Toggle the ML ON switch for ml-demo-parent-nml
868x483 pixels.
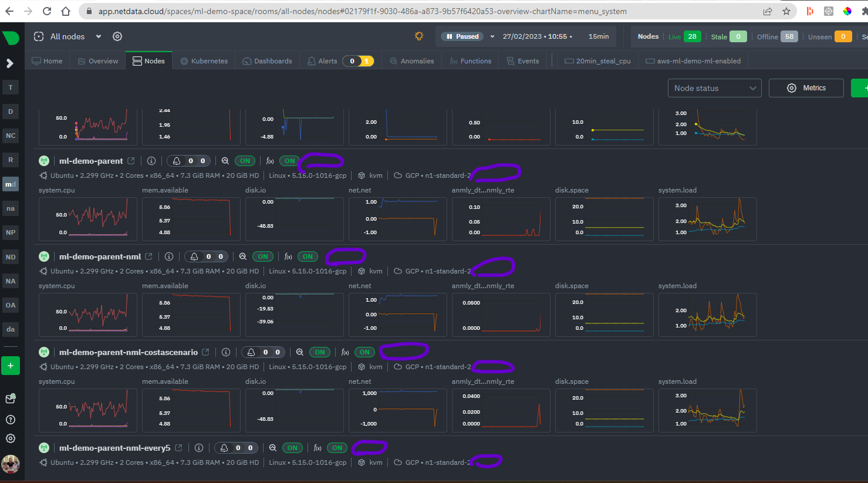262,256
